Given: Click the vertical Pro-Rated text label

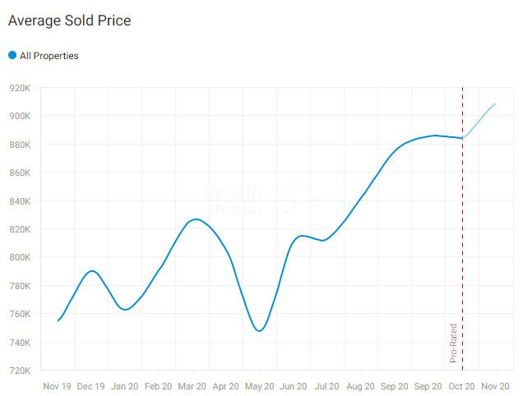Looking at the screenshot, I should coord(453,343).
